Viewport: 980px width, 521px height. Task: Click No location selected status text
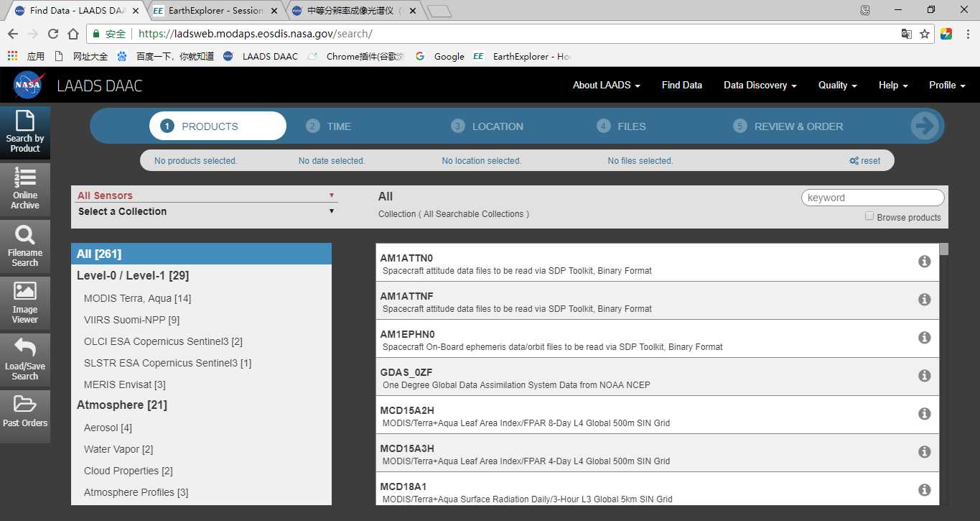(482, 161)
